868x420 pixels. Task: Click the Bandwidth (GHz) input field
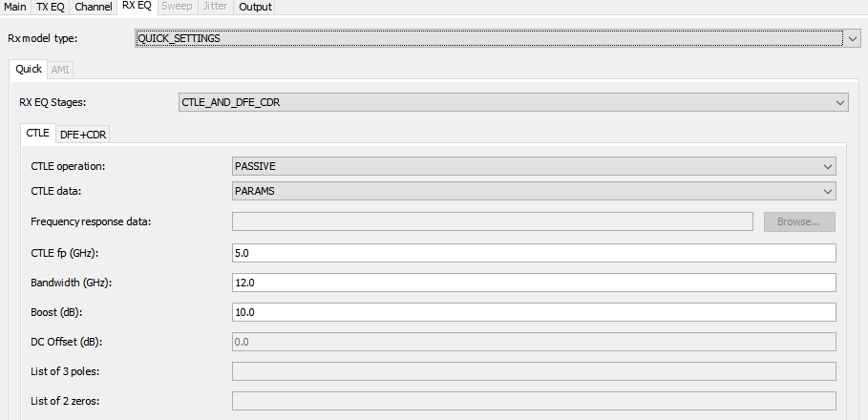(x=535, y=283)
